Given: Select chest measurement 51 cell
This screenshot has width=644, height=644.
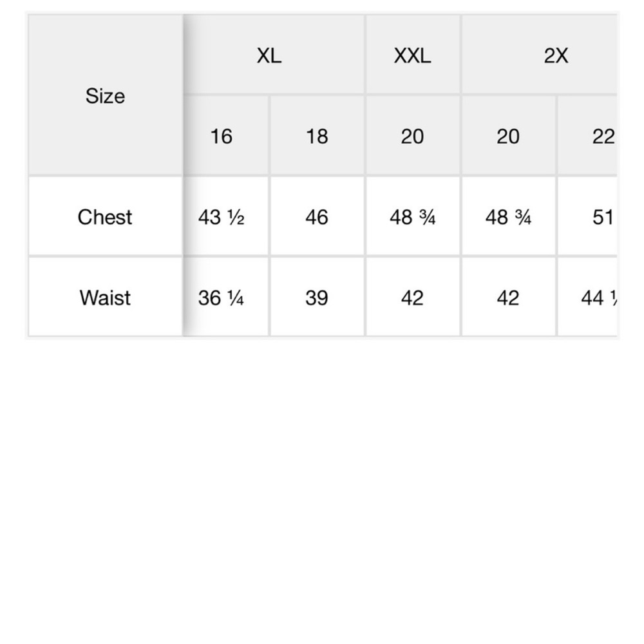Looking at the screenshot, I should (602, 217).
